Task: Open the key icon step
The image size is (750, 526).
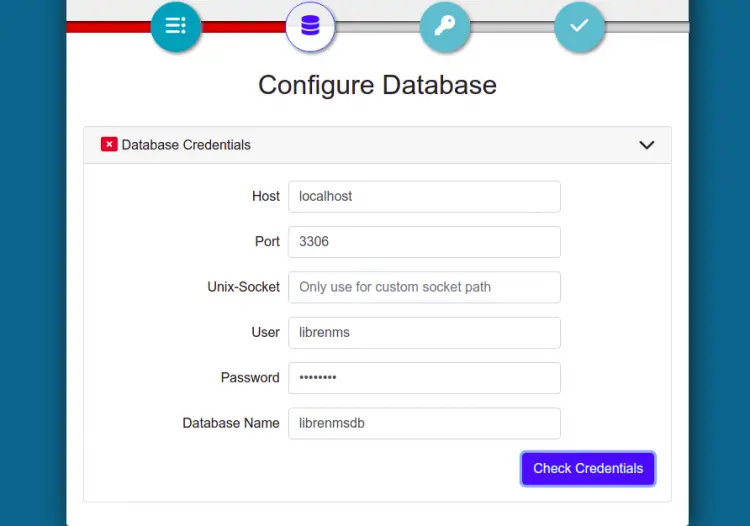Action: (x=445, y=26)
